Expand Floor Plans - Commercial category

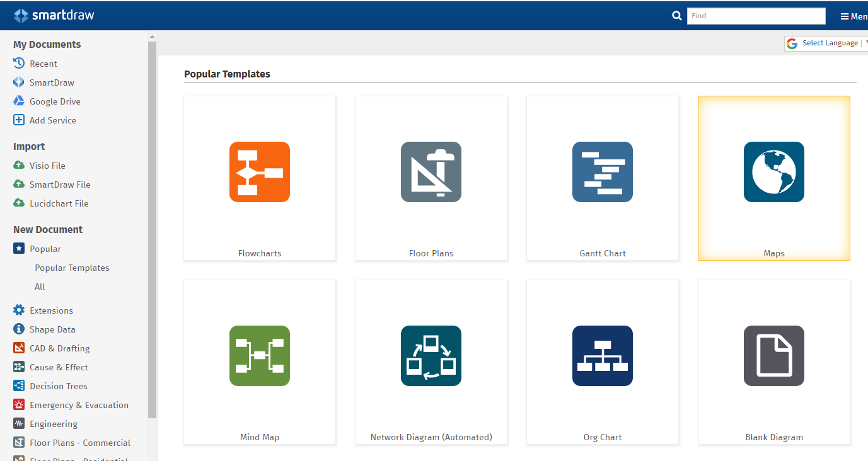(x=80, y=443)
